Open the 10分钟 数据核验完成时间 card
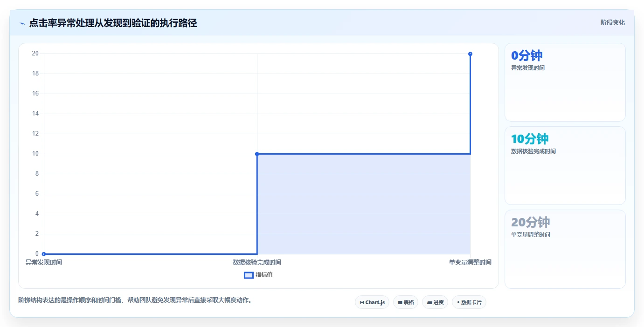This screenshot has height=327, width=644. [x=565, y=166]
